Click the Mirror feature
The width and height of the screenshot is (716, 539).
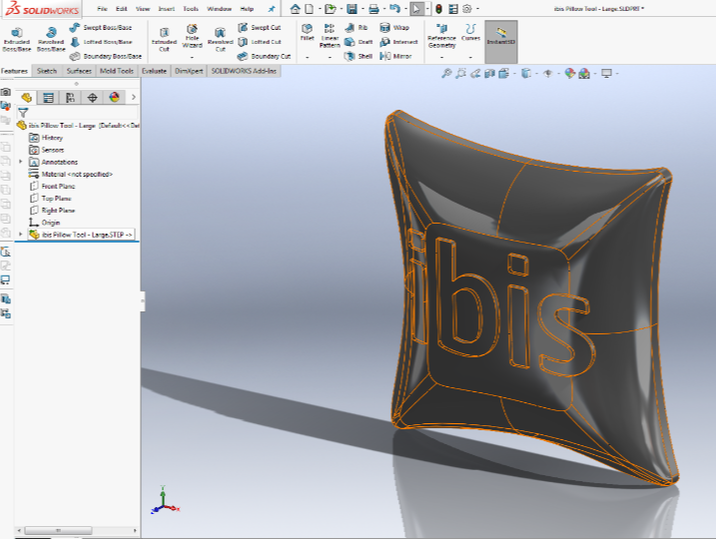(x=396, y=56)
